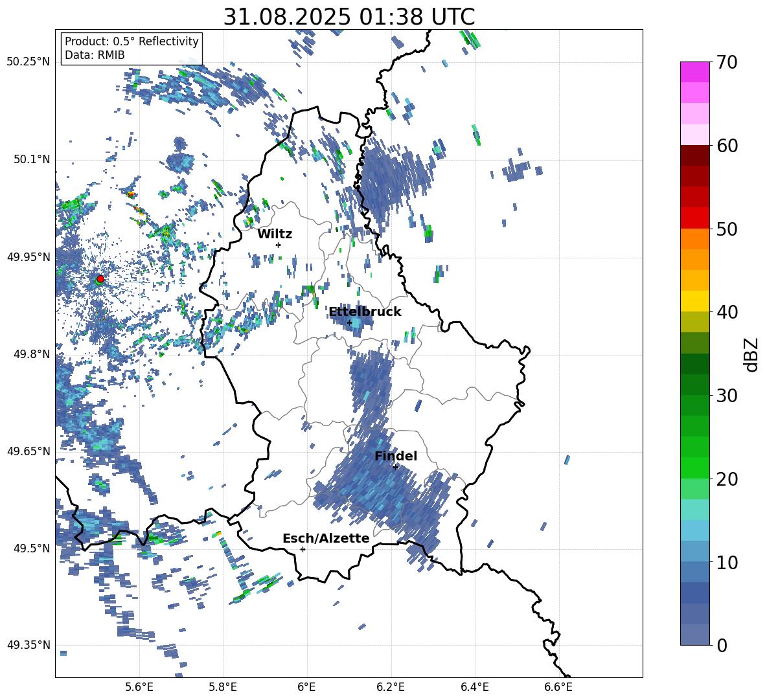This screenshot has width=767, height=700.
Task: Click the 6°E longitude label
Action: pos(306,687)
